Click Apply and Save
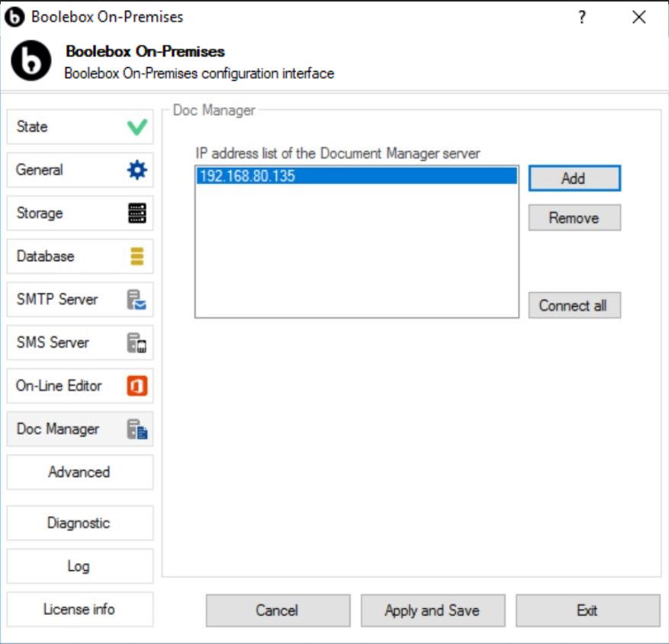The image size is (669, 644). (433, 610)
